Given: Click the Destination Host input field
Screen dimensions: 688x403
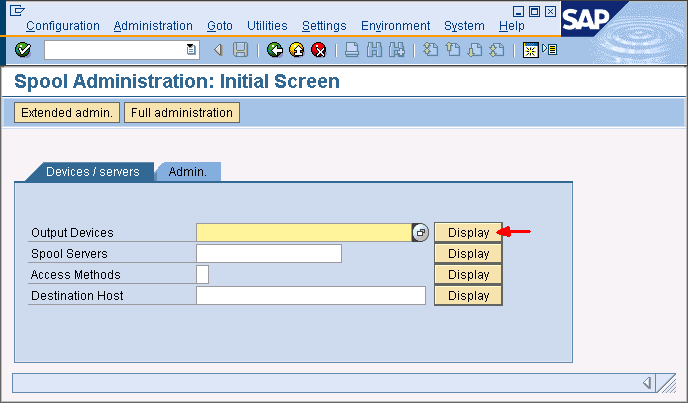Looking at the screenshot, I should tap(311, 296).
